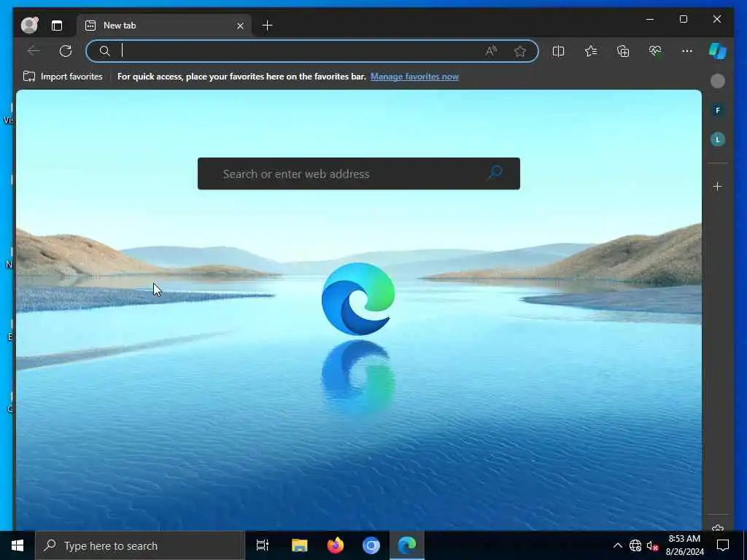The image size is (747, 560).
Task: Refresh the current page
Action: [66, 51]
